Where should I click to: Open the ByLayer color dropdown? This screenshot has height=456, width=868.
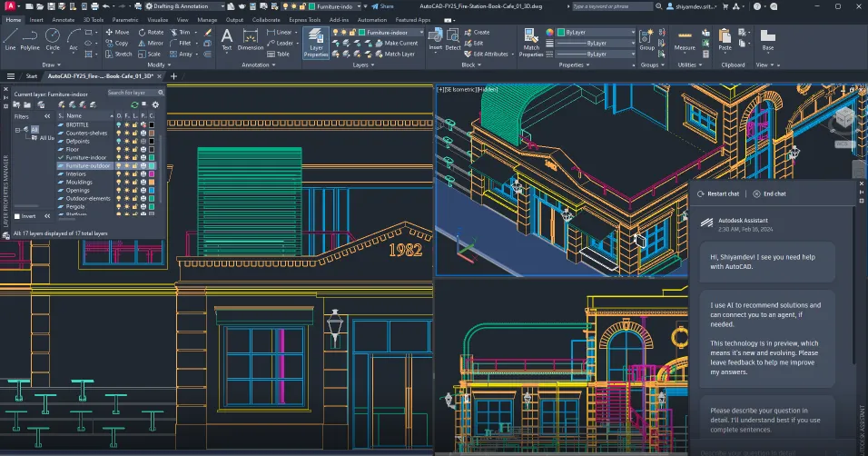pyautogui.click(x=596, y=32)
